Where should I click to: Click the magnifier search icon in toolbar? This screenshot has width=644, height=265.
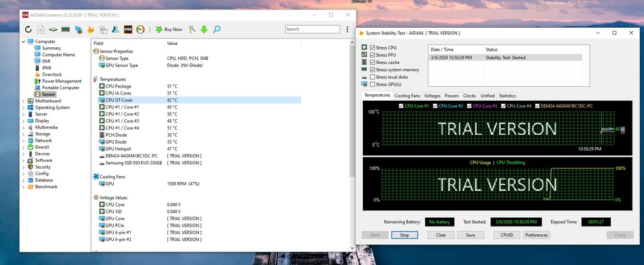(x=217, y=30)
